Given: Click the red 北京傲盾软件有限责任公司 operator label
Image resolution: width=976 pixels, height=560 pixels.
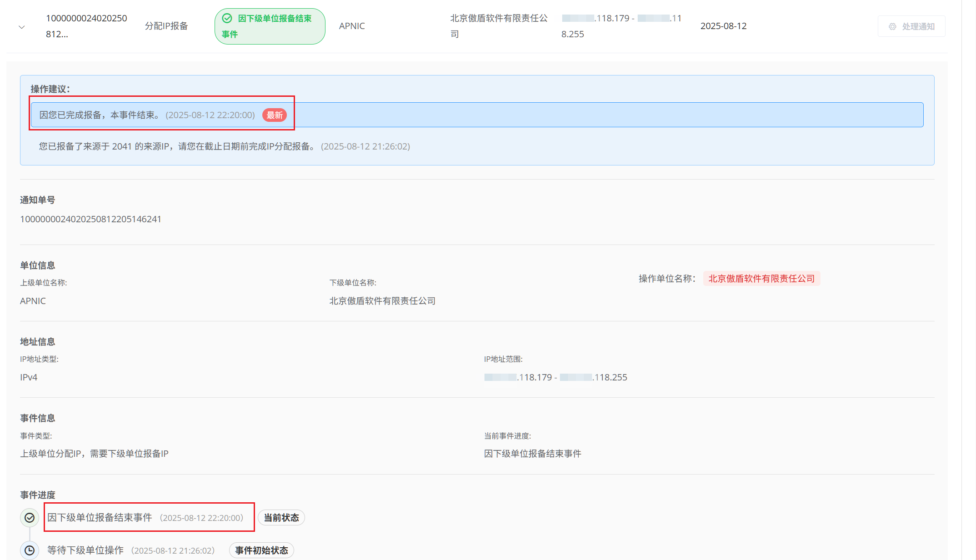Looking at the screenshot, I should [761, 279].
